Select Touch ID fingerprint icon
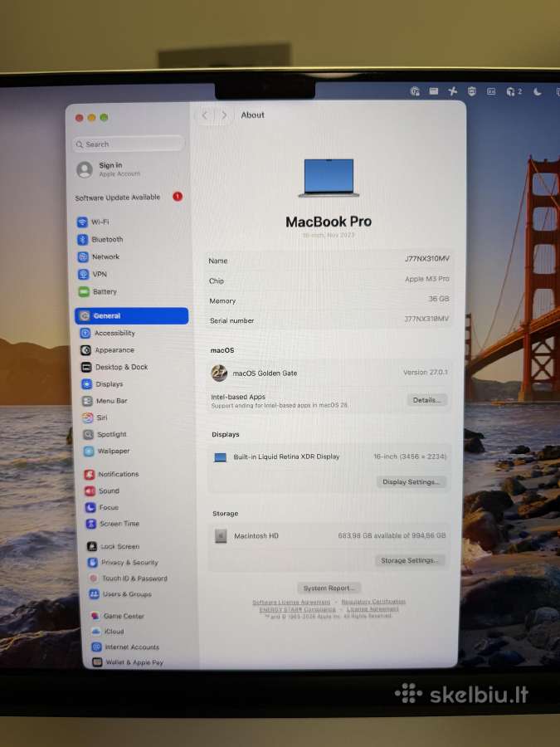Screen dimensions: 560x747 tap(93, 579)
